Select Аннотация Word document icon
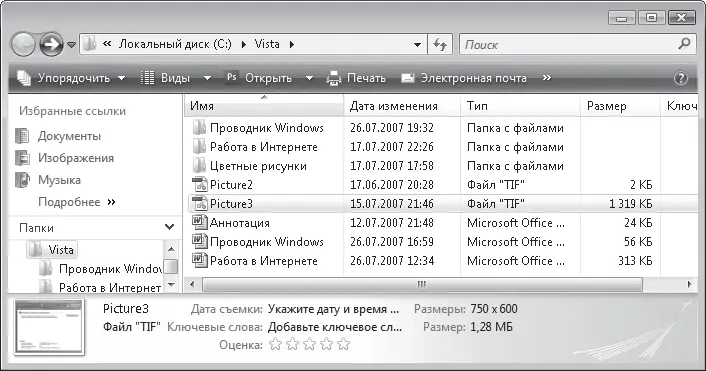Viewport: 706px width, 371px height. [x=199, y=222]
